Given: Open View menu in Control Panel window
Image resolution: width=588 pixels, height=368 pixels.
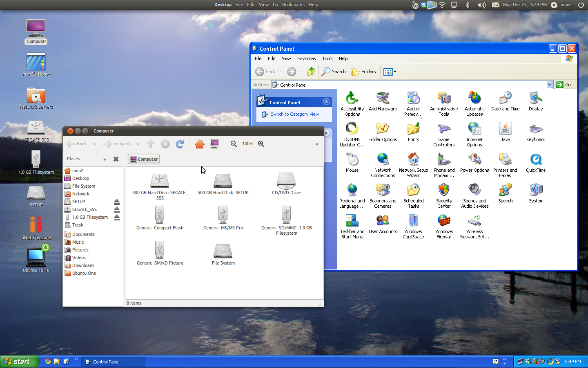Looking at the screenshot, I should click(x=286, y=58).
